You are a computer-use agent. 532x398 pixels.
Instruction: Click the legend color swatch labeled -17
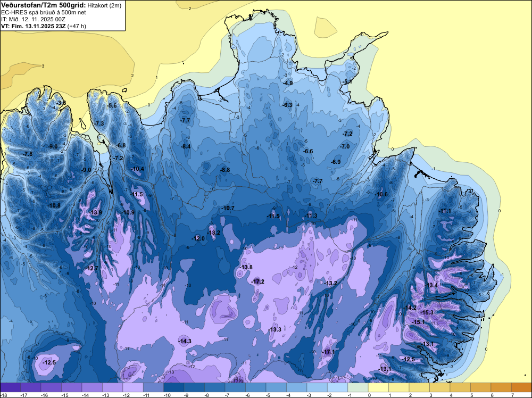(x=30, y=387)
